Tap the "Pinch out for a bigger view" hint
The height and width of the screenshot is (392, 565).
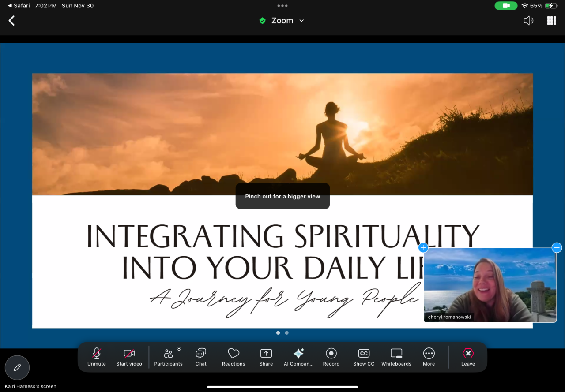(x=282, y=196)
